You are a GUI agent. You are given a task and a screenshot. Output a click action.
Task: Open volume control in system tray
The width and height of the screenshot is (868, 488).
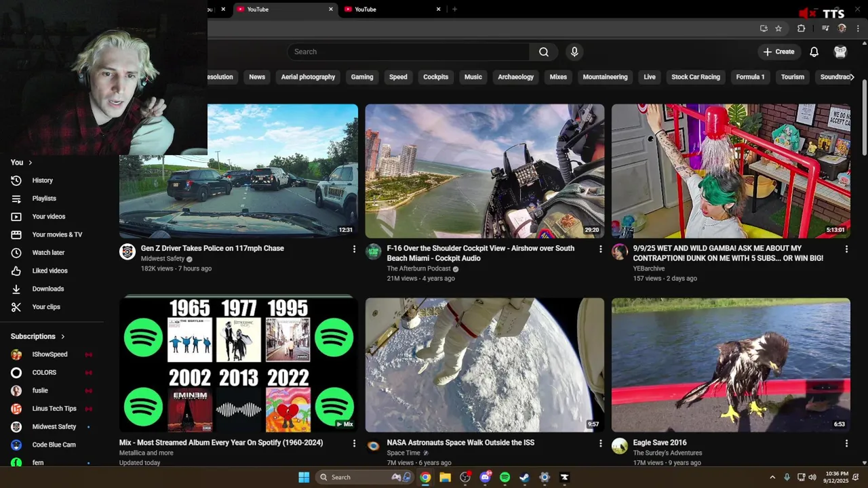point(813,477)
